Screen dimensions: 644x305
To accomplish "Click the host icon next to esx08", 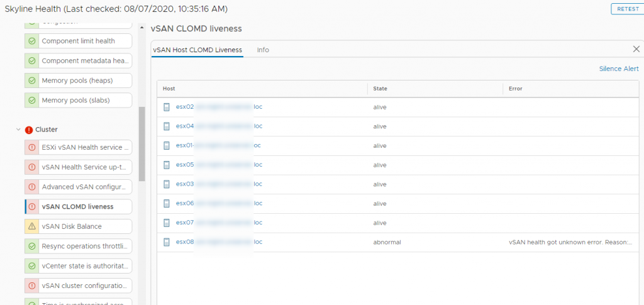I will click(166, 242).
